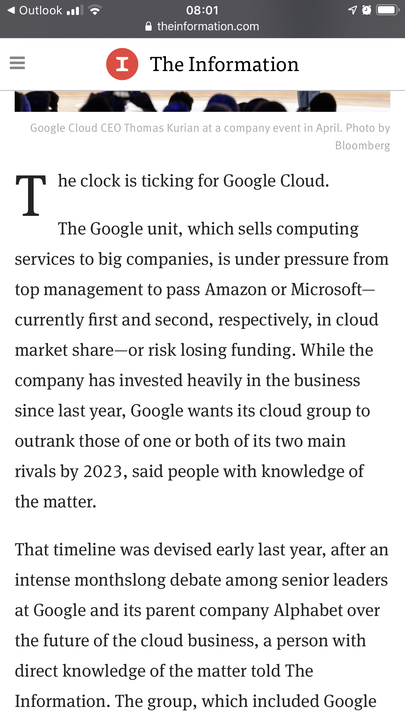Tap the back arrow to Outlook
The height and width of the screenshot is (720, 405).
click(x=11, y=10)
